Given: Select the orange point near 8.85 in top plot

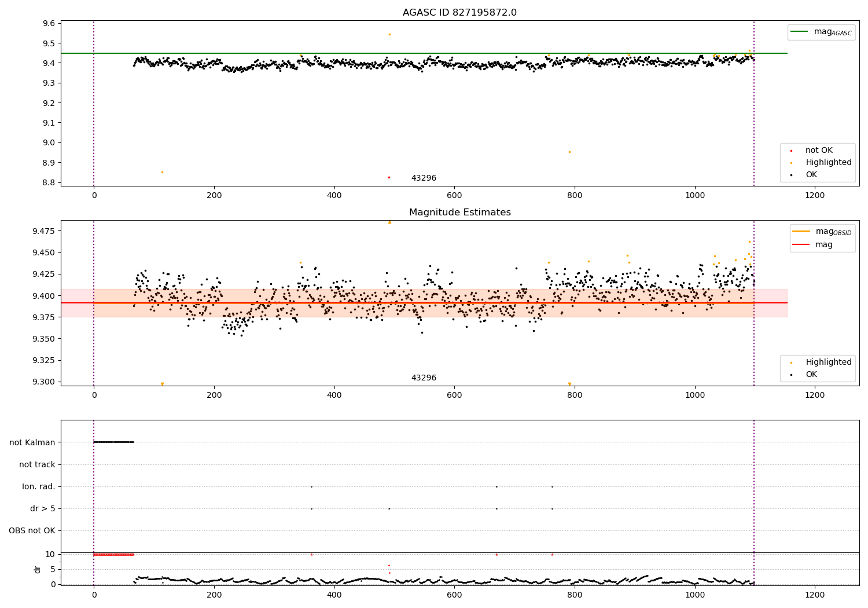Looking at the screenshot, I should point(162,172).
